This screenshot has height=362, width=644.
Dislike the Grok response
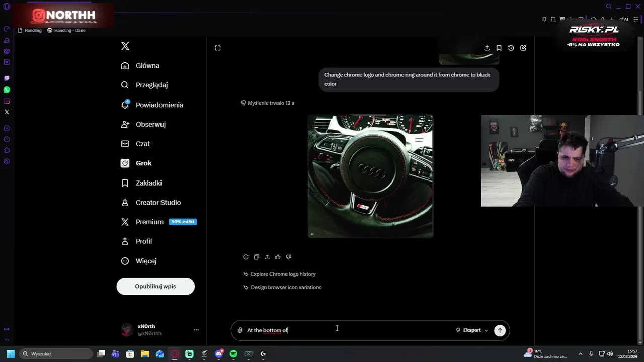point(288,257)
